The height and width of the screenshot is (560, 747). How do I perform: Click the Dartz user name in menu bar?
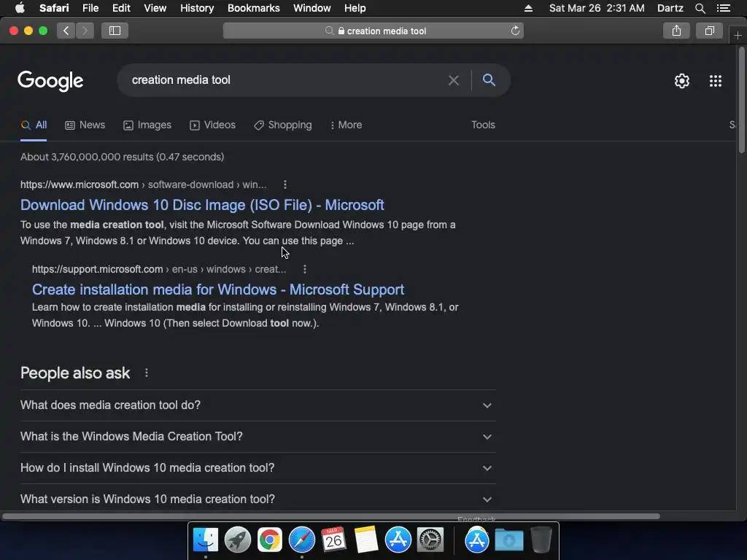pyautogui.click(x=670, y=8)
